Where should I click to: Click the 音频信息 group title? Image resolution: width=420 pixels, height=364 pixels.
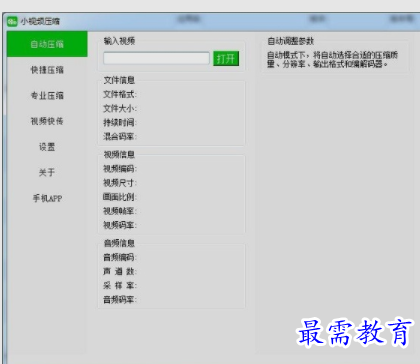click(119, 243)
